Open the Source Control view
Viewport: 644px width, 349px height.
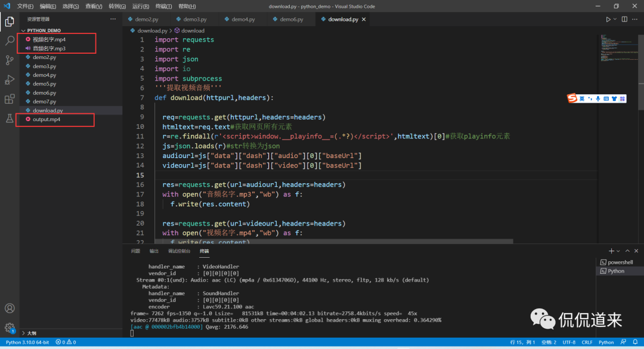[10, 60]
